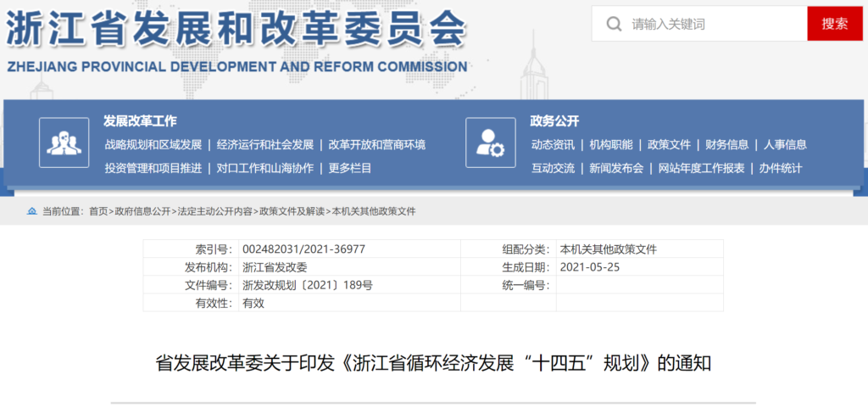868x408 pixels.
Task: Open 政策文件 page
Action: click(x=670, y=145)
